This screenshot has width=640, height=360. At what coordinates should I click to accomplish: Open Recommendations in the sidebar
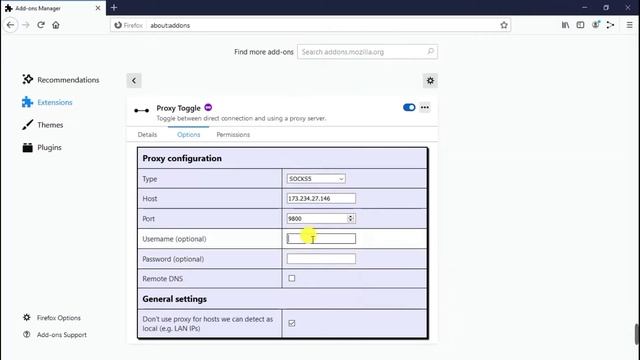61,80
